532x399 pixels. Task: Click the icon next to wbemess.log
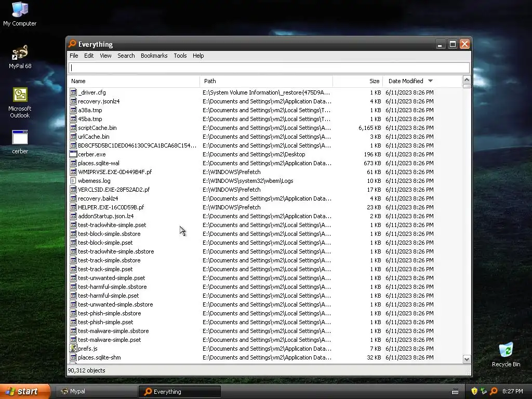[73, 180]
